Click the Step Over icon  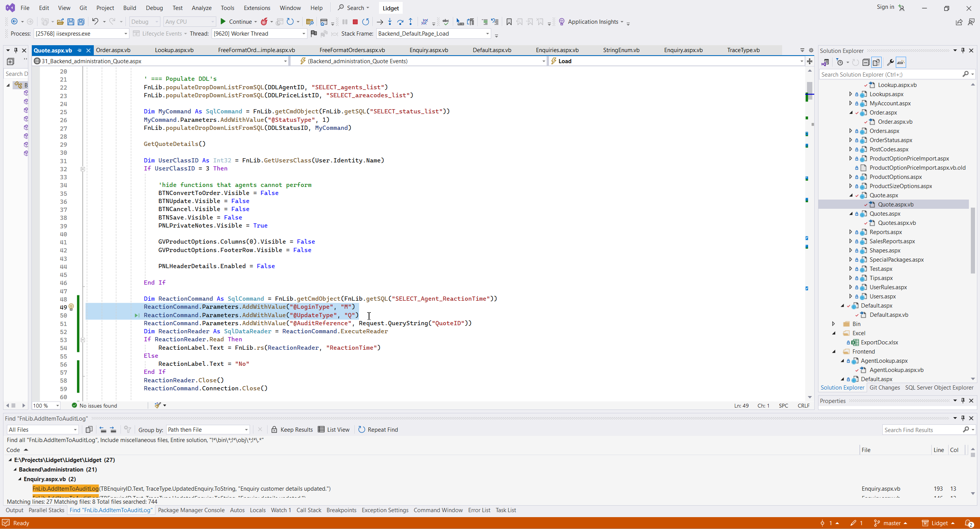point(400,22)
